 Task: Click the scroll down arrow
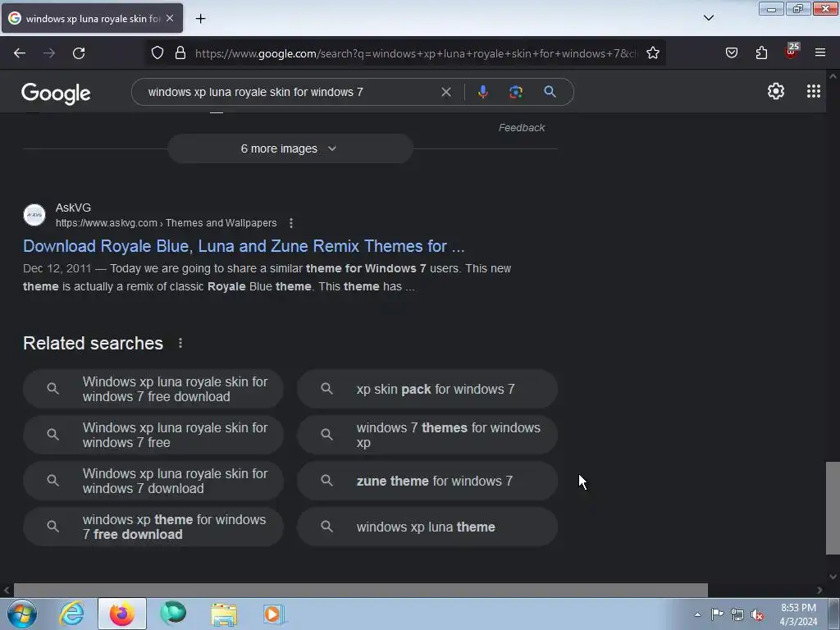click(833, 577)
